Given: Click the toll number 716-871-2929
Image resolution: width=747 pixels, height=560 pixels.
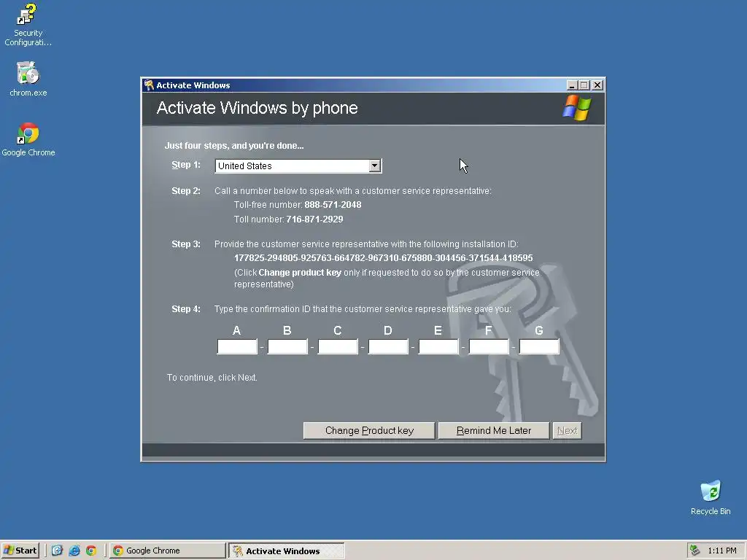Looking at the screenshot, I should (314, 219).
